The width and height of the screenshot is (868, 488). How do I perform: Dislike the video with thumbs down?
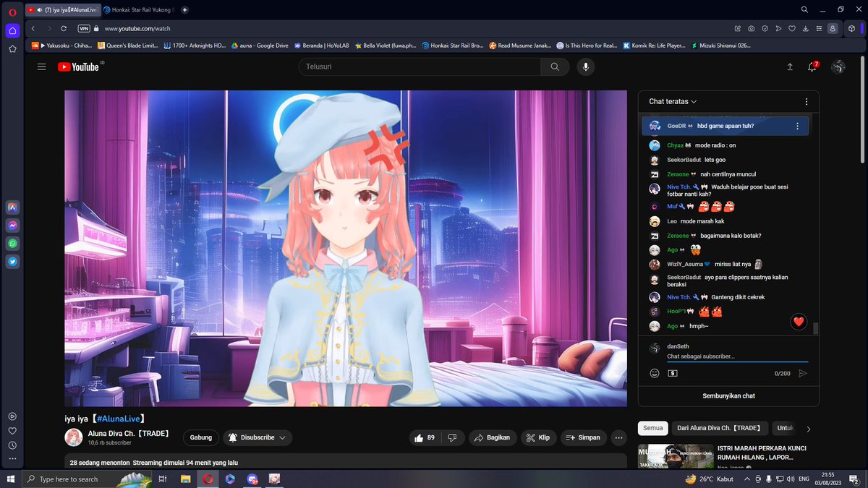(453, 437)
